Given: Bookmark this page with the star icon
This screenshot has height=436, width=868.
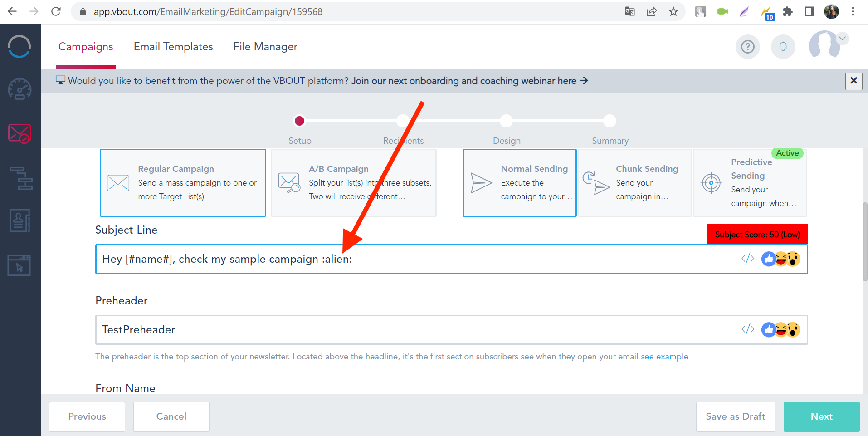Looking at the screenshot, I should pyautogui.click(x=673, y=11).
